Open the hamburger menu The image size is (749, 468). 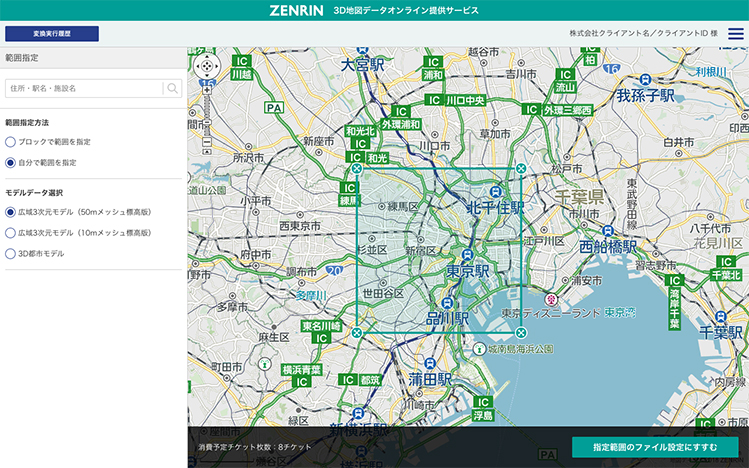click(736, 33)
